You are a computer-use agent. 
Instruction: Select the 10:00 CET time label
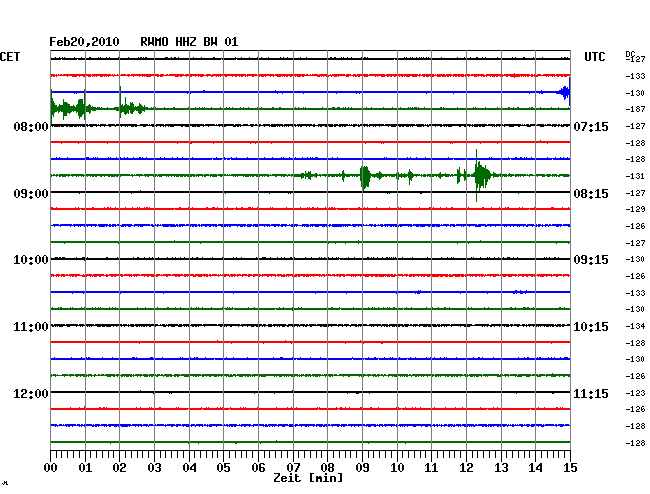pyautogui.click(x=31, y=260)
